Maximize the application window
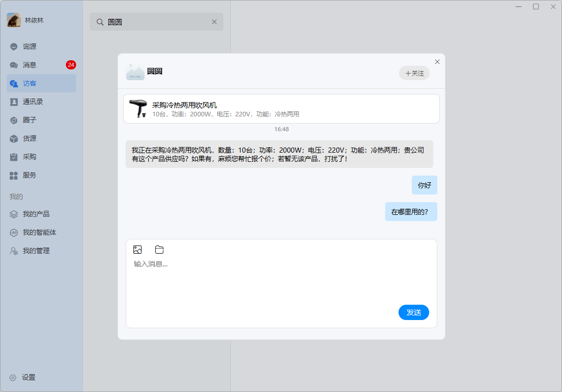This screenshot has height=392, width=562. click(536, 7)
